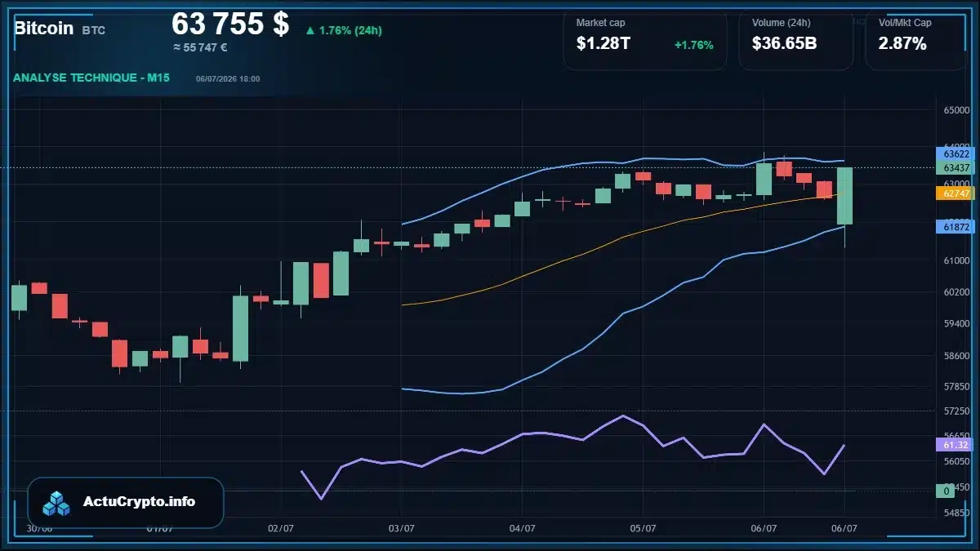
Task: Click the 03/07 date axis label
Action: point(401,528)
